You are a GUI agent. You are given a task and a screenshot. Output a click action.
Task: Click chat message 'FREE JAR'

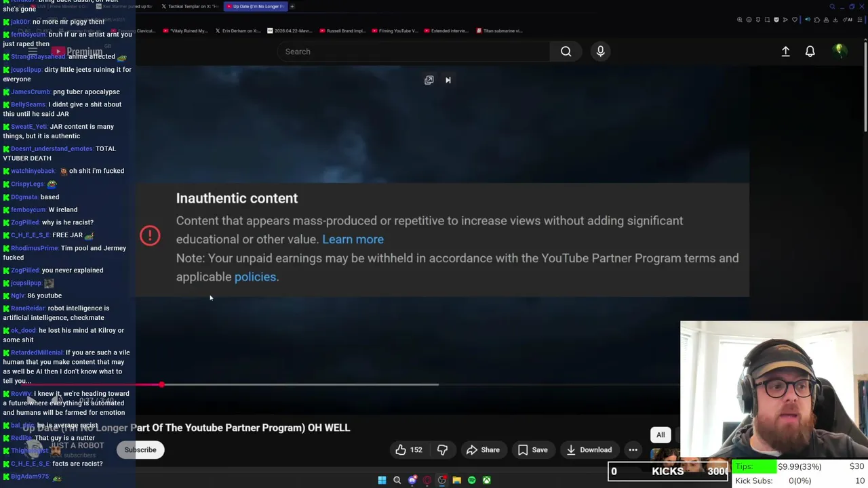(67, 235)
